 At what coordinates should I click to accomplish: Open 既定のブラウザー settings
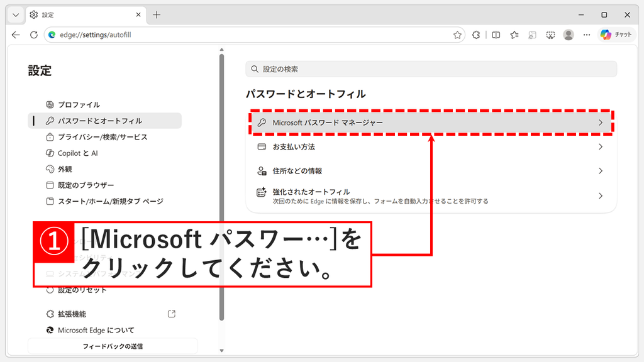105,185
